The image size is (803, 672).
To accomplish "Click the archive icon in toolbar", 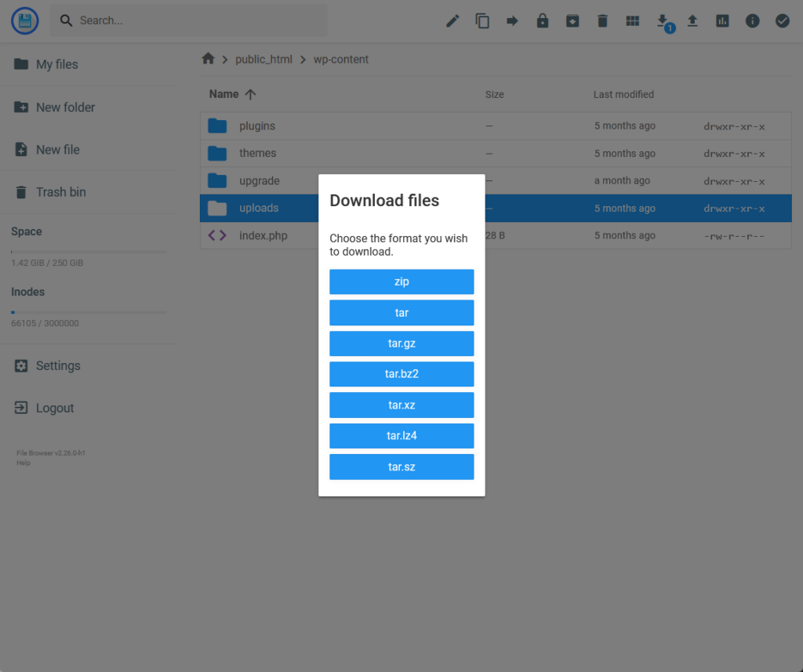I will [x=572, y=21].
